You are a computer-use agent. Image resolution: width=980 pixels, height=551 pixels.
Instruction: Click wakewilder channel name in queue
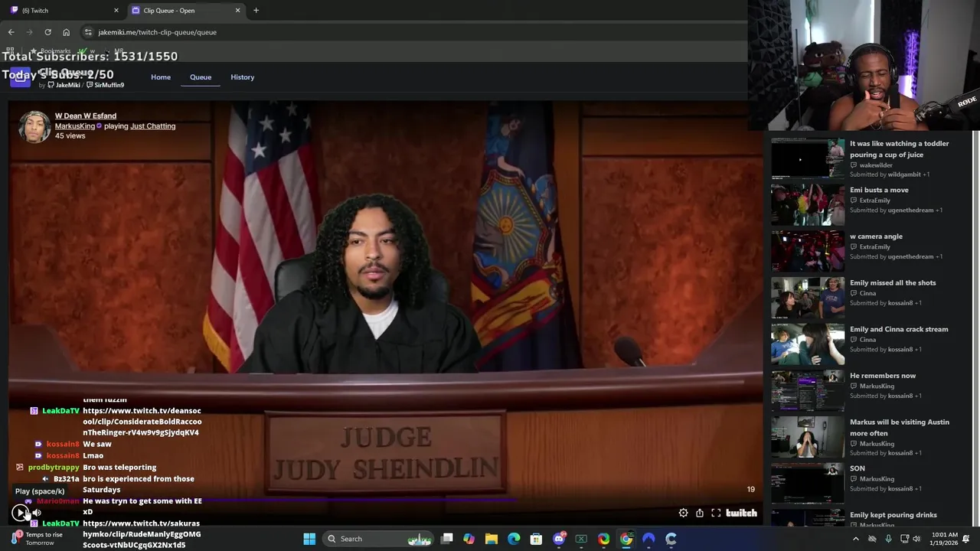(x=876, y=165)
